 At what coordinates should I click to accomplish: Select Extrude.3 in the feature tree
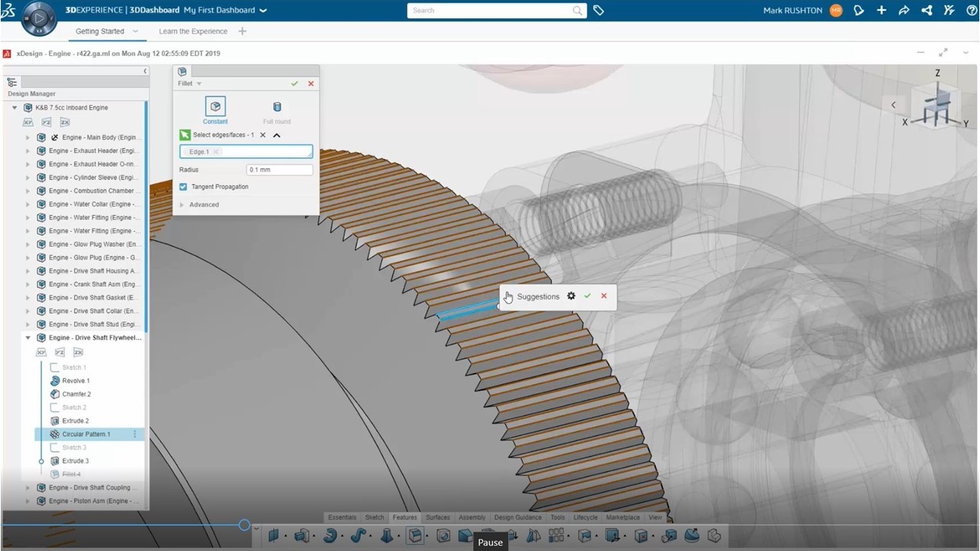pyautogui.click(x=75, y=461)
